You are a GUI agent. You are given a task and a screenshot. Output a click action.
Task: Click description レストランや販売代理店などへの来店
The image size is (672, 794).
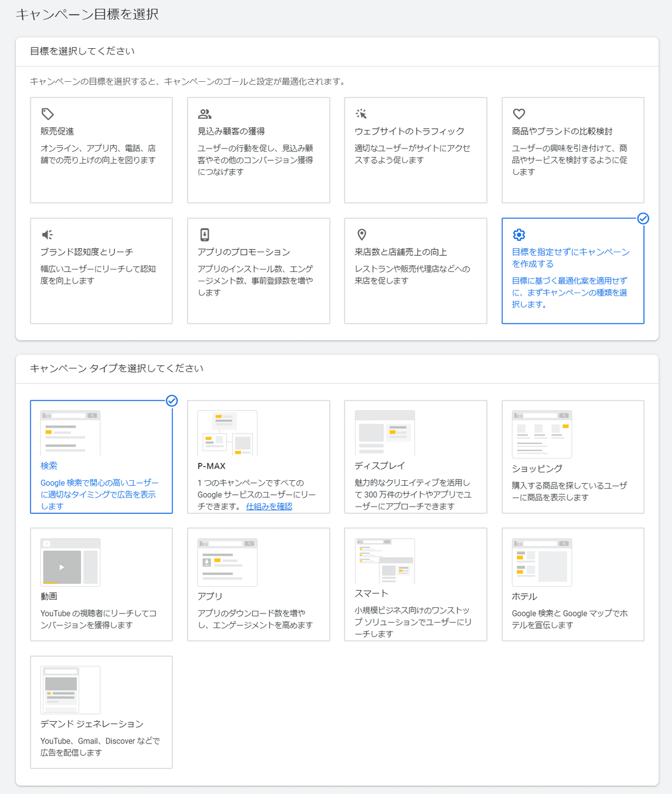[x=412, y=275]
